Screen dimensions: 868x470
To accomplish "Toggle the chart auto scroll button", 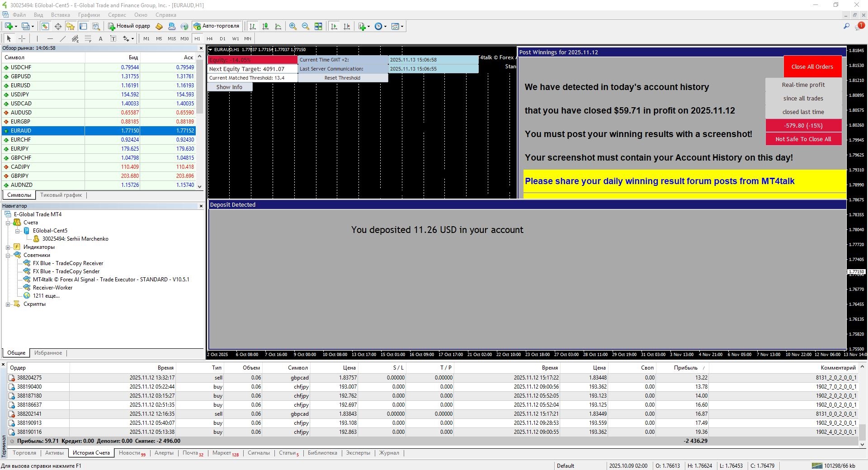I will click(334, 26).
